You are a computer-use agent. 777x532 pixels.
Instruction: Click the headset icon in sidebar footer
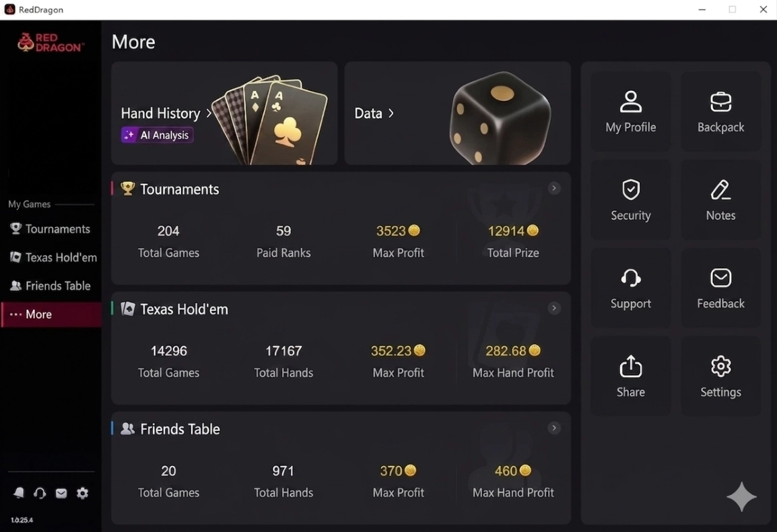pyautogui.click(x=40, y=494)
